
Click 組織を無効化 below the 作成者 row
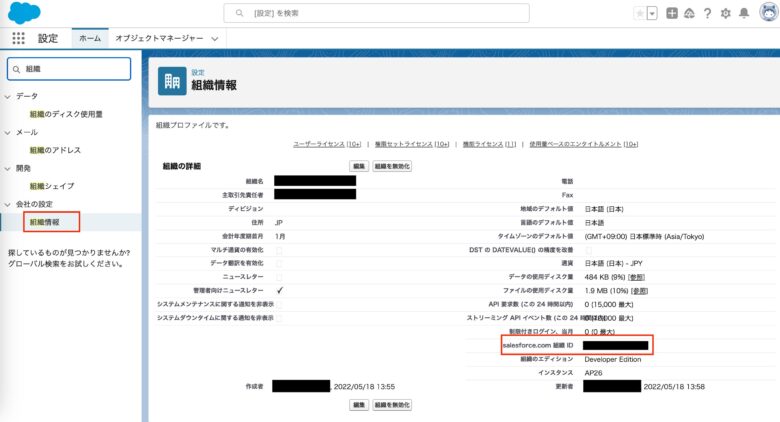(392, 405)
